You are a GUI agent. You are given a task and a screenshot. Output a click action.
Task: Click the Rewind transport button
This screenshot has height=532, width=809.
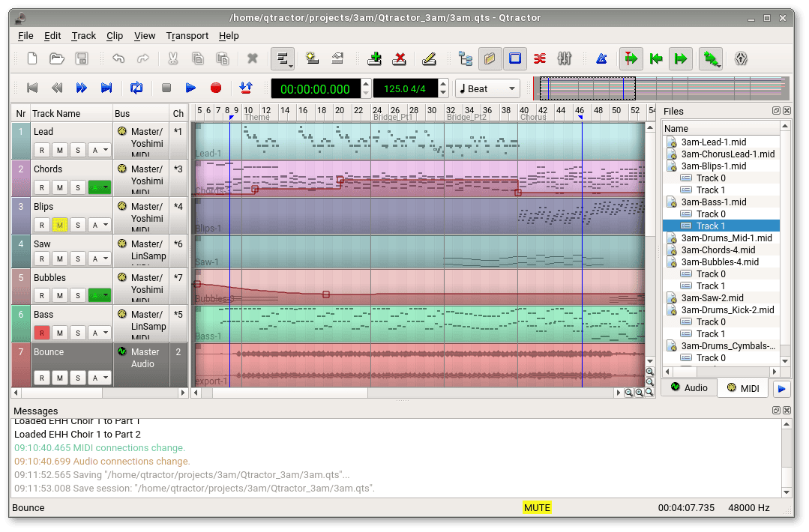[57, 88]
